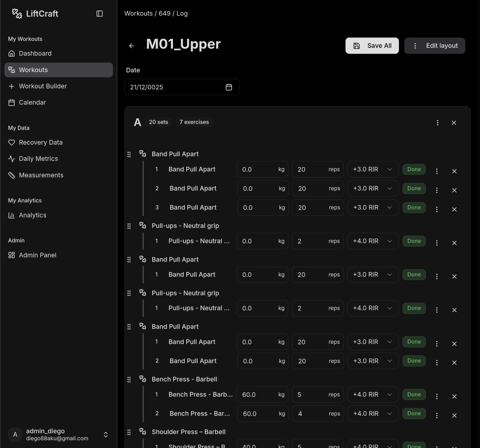Expand the admin_diego account switcher
This screenshot has height=448, width=480.
pos(106,435)
